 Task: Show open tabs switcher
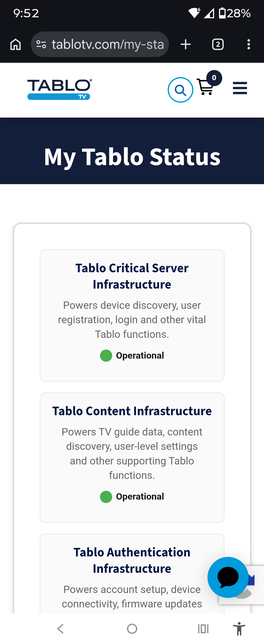[218, 44]
